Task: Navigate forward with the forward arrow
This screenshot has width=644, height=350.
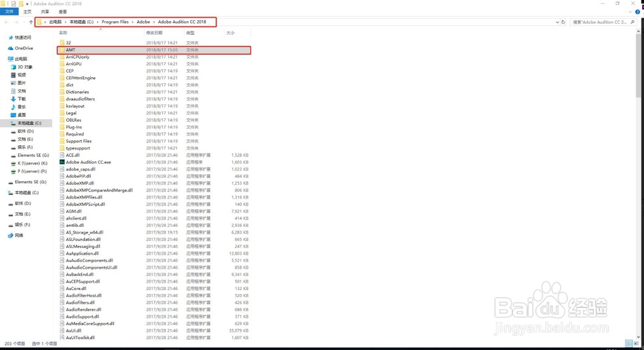Action: tap(16, 22)
